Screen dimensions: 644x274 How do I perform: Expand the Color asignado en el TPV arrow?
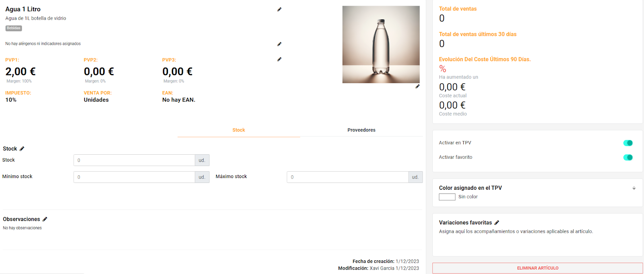pos(634,188)
